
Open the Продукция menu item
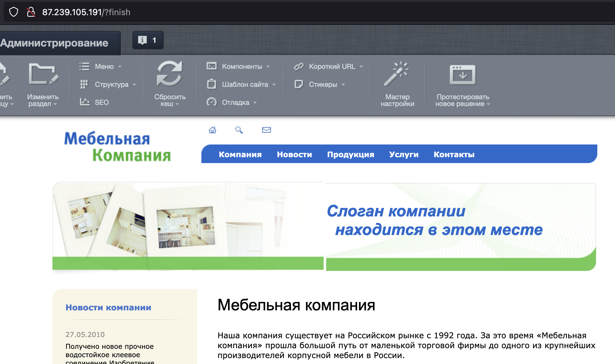coord(351,154)
